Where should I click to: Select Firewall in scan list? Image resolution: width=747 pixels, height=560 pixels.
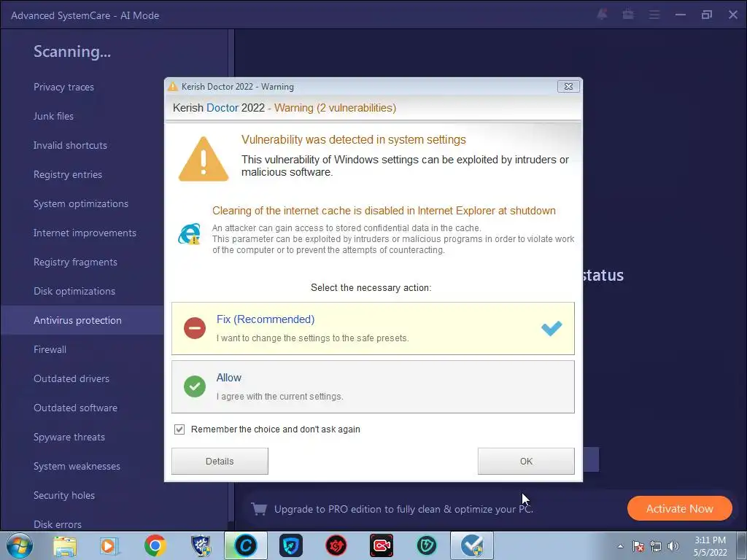[50, 349]
